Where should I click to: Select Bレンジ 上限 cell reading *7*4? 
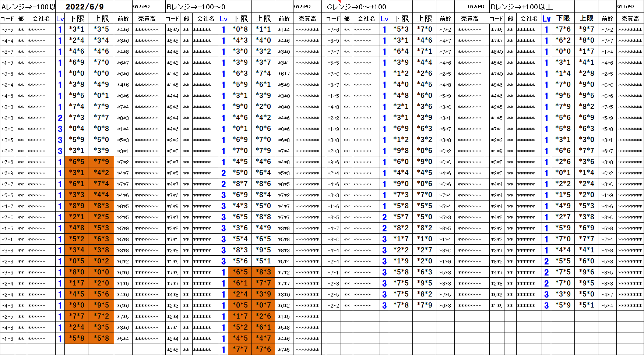coord(263,73)
